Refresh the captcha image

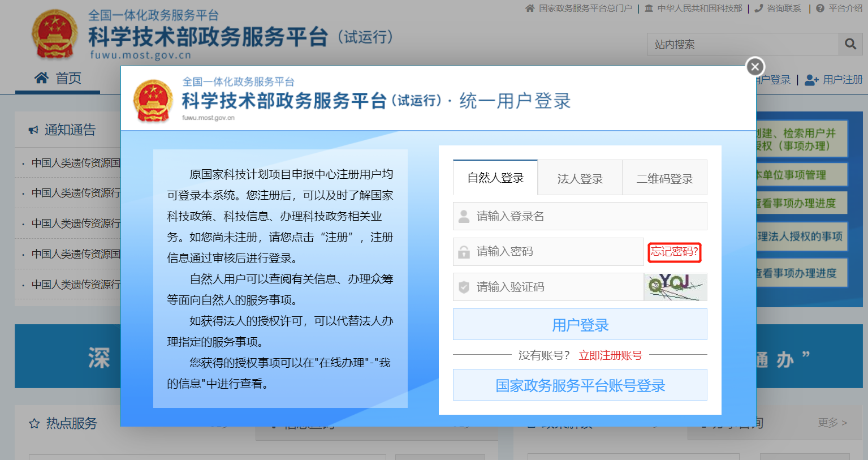(675, 287)
